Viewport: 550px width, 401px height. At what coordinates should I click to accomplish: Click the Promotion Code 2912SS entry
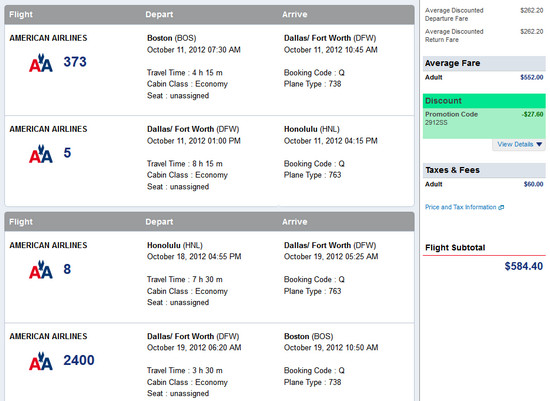coord(451,118)
